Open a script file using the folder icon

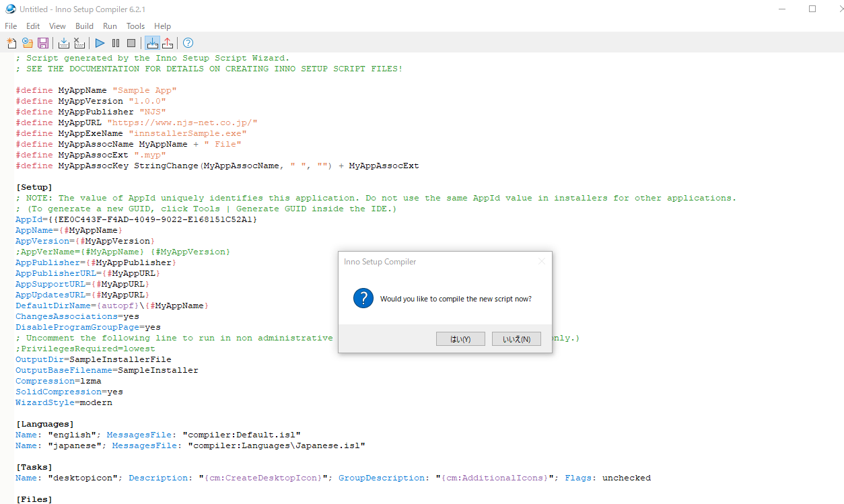click(28, 43)
